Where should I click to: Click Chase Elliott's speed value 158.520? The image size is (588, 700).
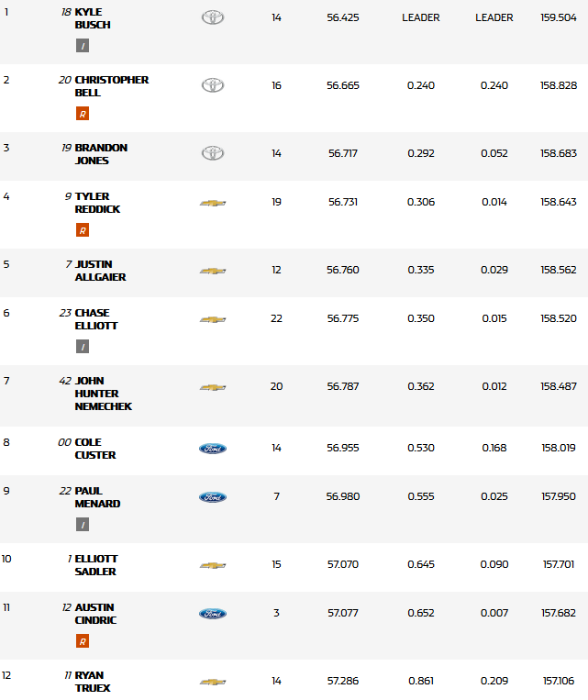[559, 318]
